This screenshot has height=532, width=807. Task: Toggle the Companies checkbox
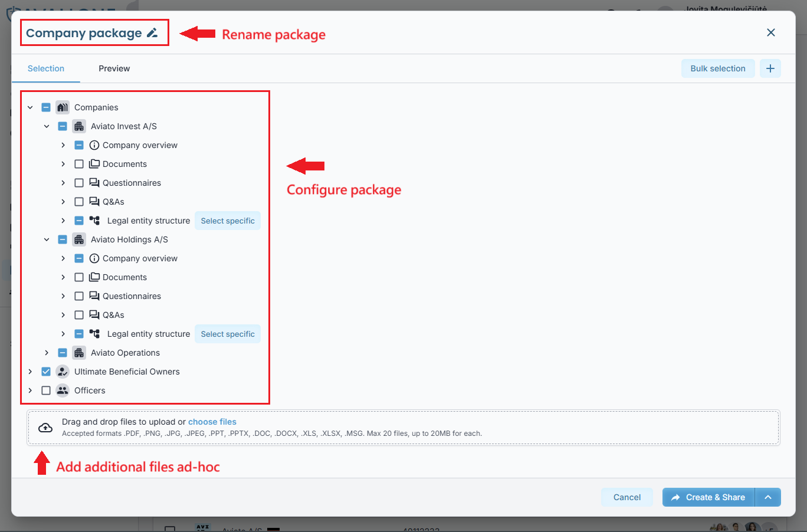[x=46, y=107]
